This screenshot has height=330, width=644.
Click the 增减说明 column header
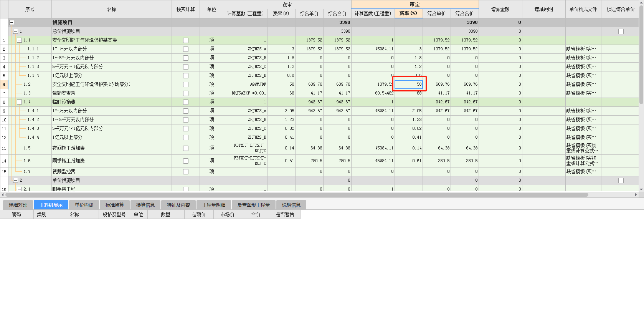[x=544, y=9]
